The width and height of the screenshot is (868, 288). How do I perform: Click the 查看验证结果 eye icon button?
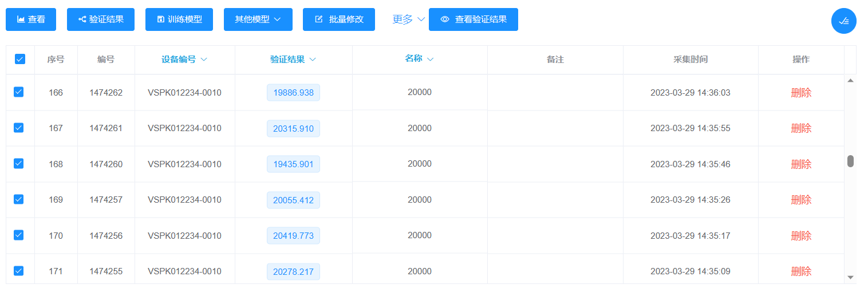pyautogui.click(x=473, y=19)
